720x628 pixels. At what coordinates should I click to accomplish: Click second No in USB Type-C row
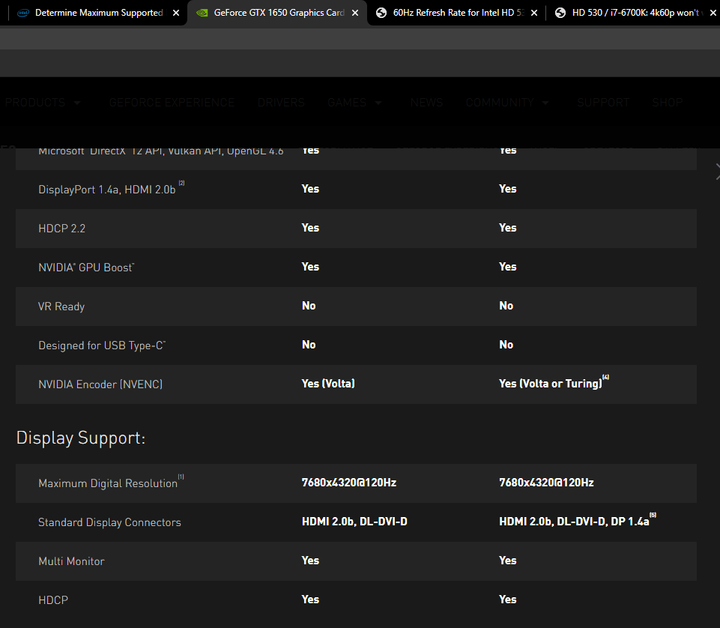(x=506, y=345)
